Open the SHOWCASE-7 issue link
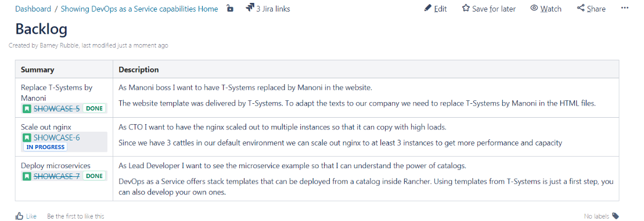The width and height of the screenshot is (644, 221). click(x=56, y=176)
